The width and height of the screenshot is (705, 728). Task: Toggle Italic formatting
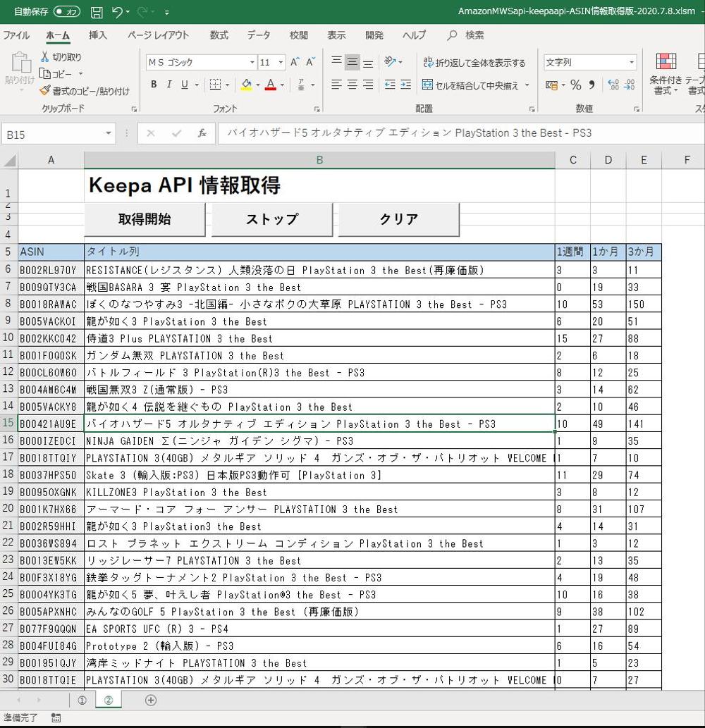pyautogui.click(x=169, y=85)
